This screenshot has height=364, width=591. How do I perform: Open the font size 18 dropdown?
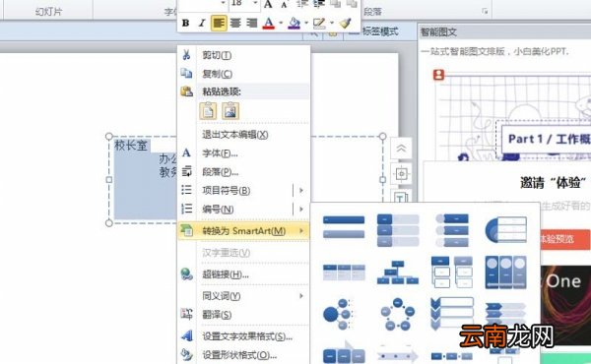click(x=255, y=3)
